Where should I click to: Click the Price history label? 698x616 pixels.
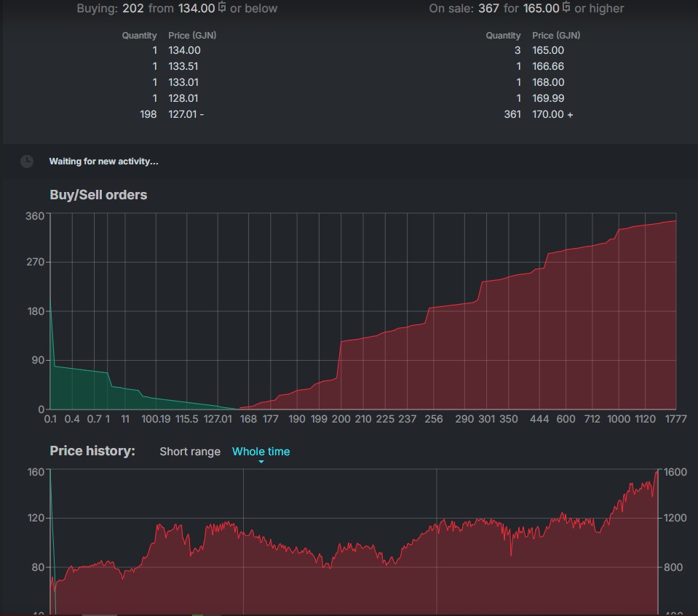pos(92,451)
